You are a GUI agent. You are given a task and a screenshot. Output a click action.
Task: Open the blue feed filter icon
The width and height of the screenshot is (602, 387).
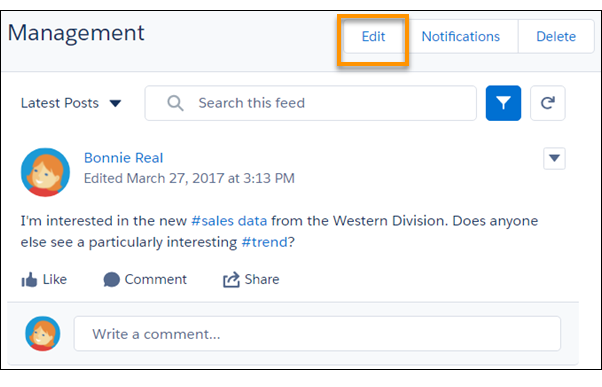point(503,103)
